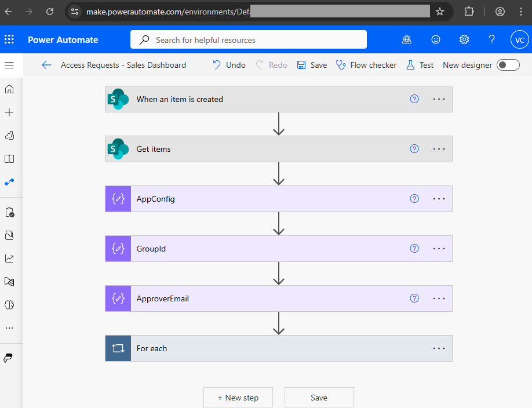View site information icon in address bar

[x=75, y=12]
